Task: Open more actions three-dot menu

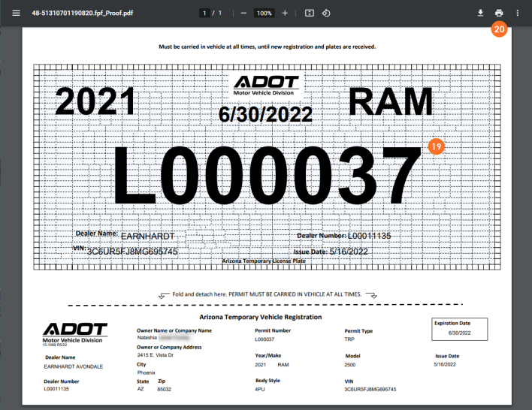Action: (x=518, y=14)
